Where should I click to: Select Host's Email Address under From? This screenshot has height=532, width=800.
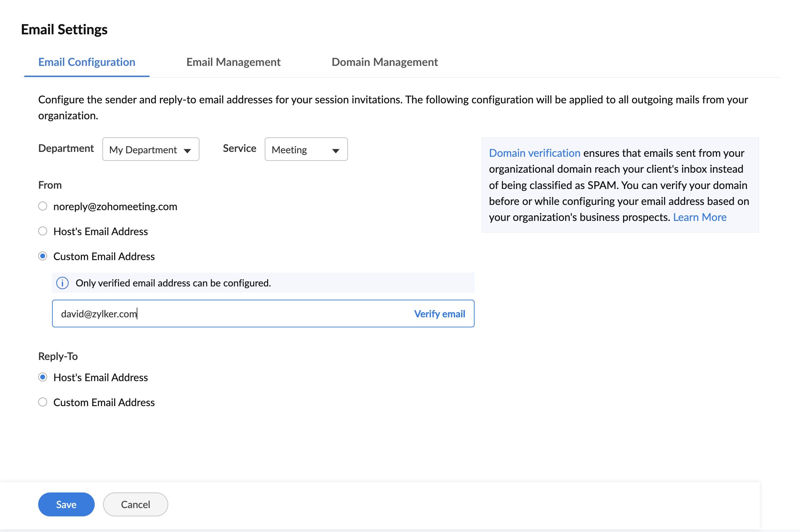coord(43,231)
